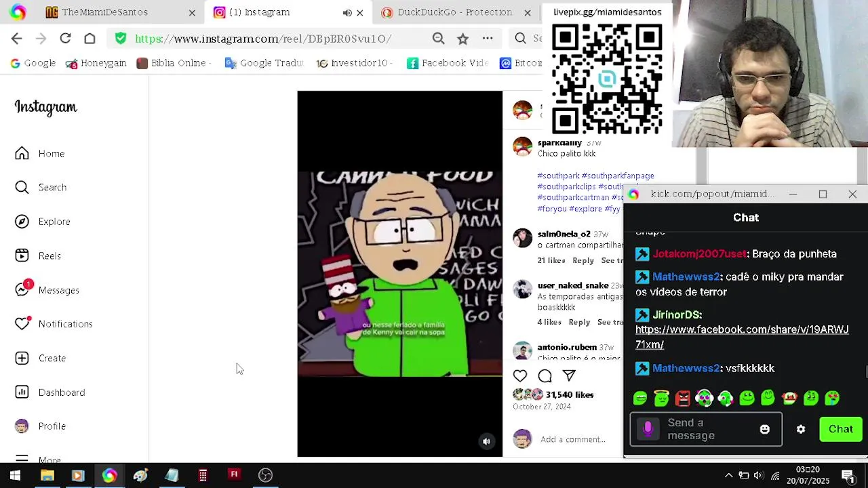Open the Facebook Video bookmark

click(x=448, y=63)
